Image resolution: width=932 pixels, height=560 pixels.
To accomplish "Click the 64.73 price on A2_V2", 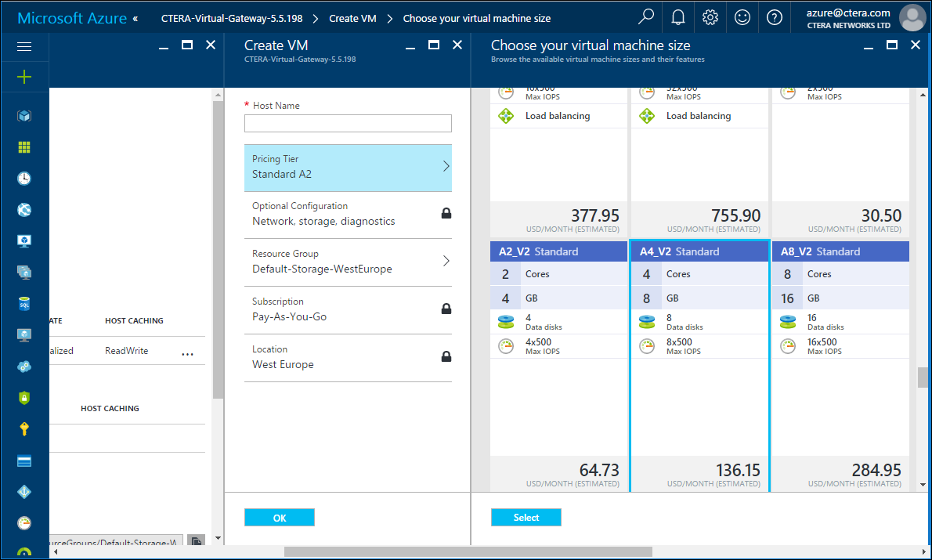I will click(599, 470).
